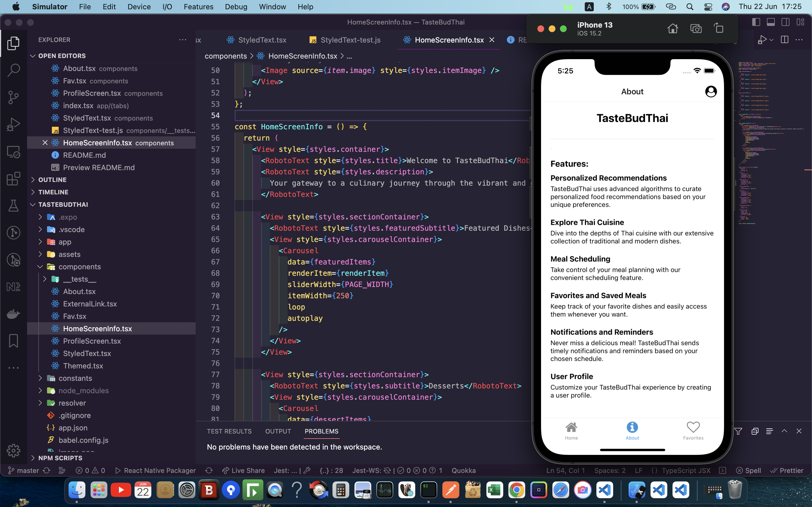This screenshot has width=812, height=507.
Task: Open Source Control view in activity bar
Action: (x=14, y=97)
